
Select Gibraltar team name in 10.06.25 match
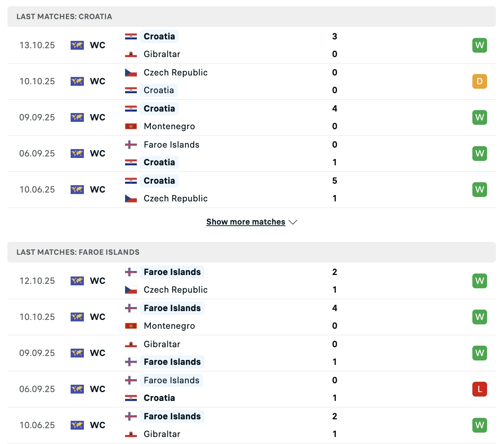[x=162, y=434]
